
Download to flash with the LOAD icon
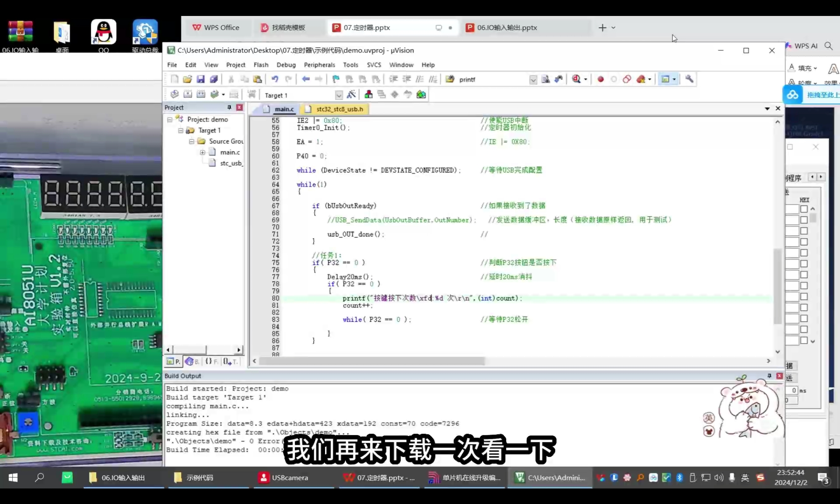(x=252, y=94)
